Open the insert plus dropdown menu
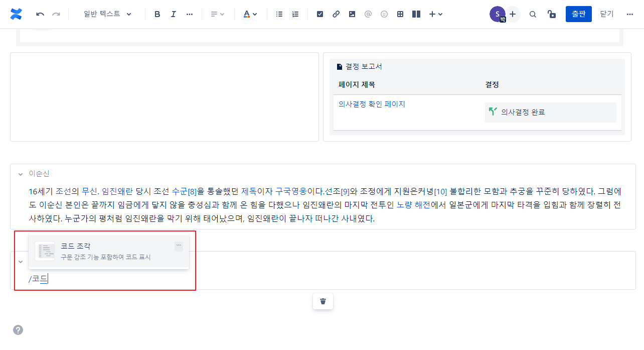The width and height of the screenshot is (644, 350). pos(435,14)
